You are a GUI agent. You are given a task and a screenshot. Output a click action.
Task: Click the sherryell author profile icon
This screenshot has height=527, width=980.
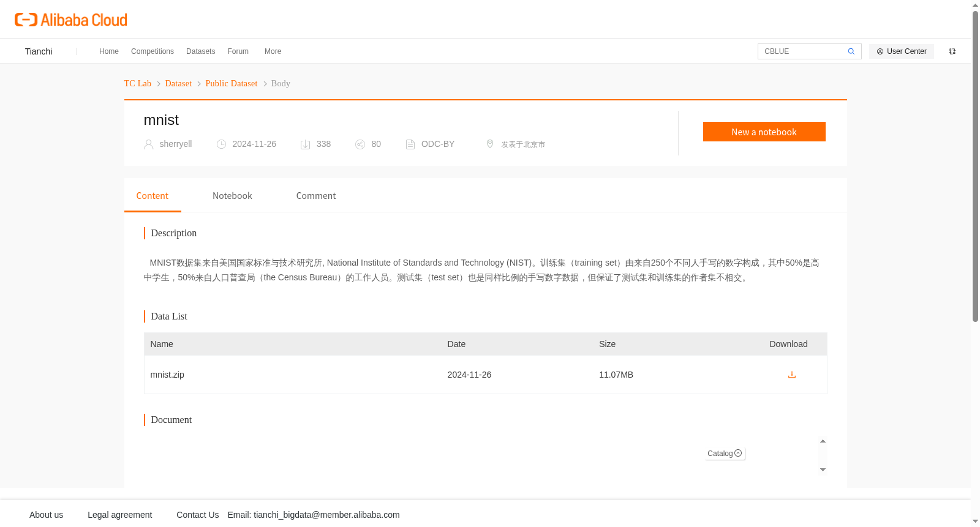pos(149,144)
